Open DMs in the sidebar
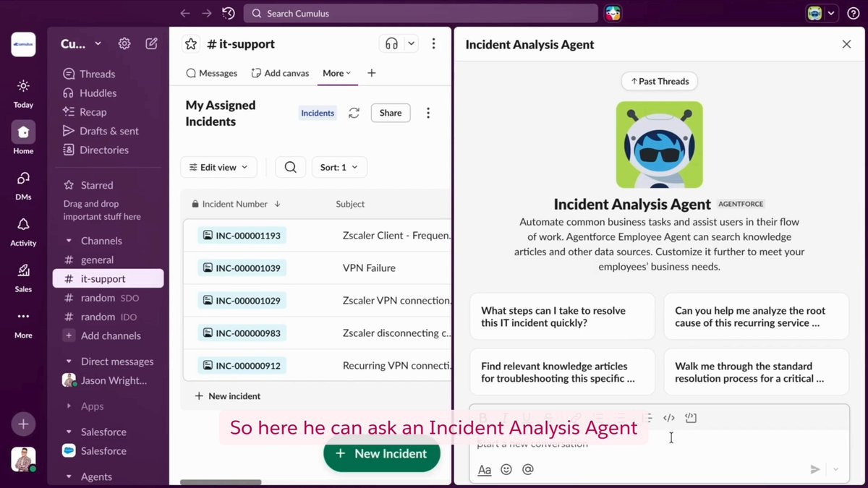The width and height of the screenshot is (868, 488). coord(23,186)
